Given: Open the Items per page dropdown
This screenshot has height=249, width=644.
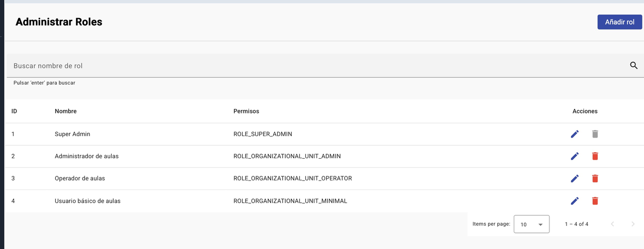Looking at the screenshot, I should [531, 224].
